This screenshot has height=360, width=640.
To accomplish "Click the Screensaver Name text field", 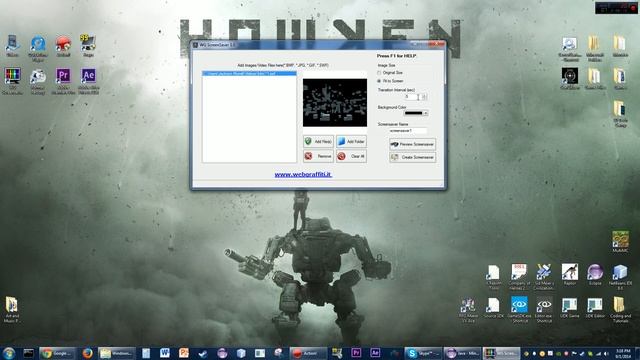I will [x=408, y=131].
